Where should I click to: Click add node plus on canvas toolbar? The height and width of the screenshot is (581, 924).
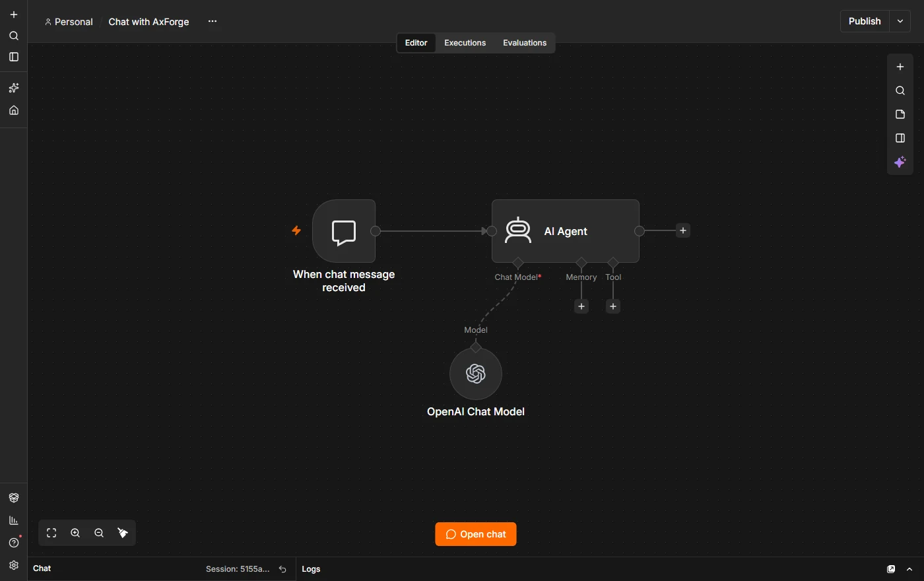pyautogui.click(x=900, y=67)
